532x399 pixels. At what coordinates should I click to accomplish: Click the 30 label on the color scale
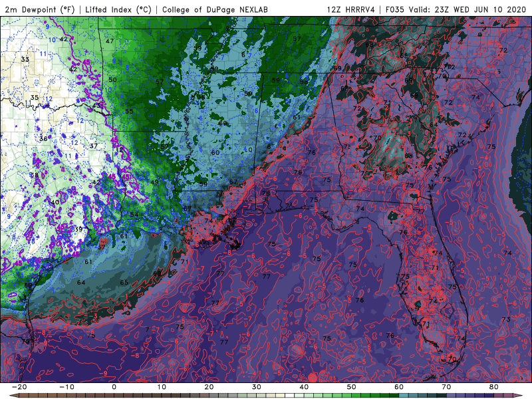[x=257, y=387]
